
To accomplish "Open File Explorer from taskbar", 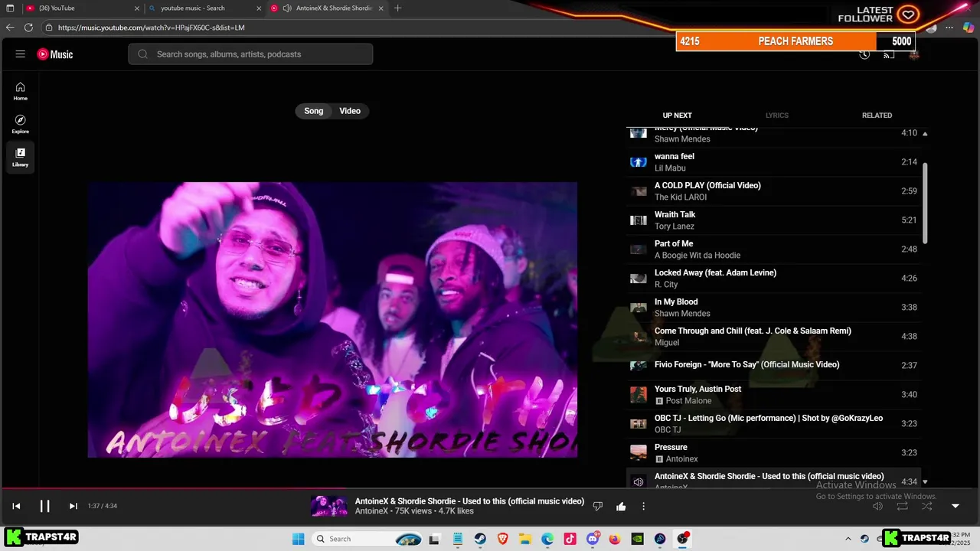I will pyautogui.click(x=525, y=539).
